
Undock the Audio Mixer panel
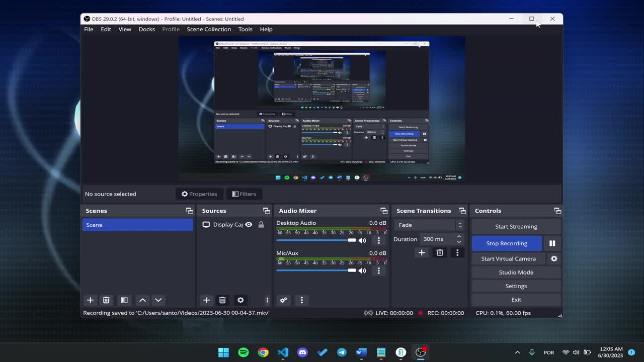tap(384, 211)
